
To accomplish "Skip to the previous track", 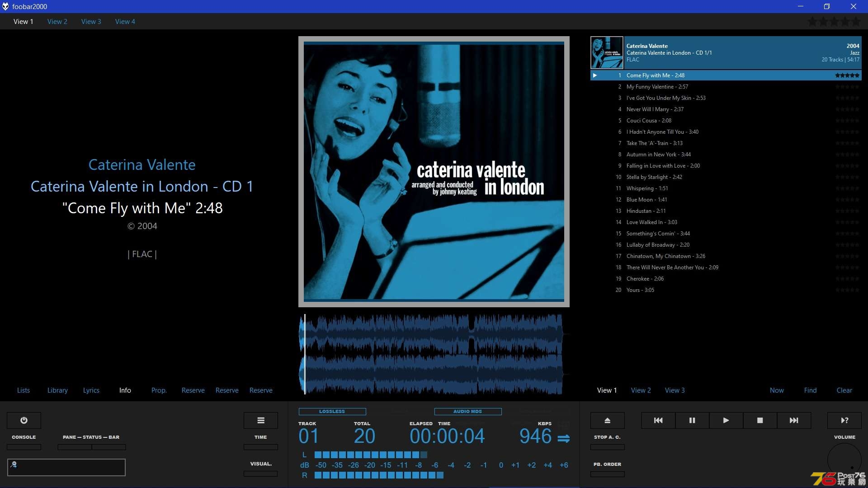I will tap(658, 420).
